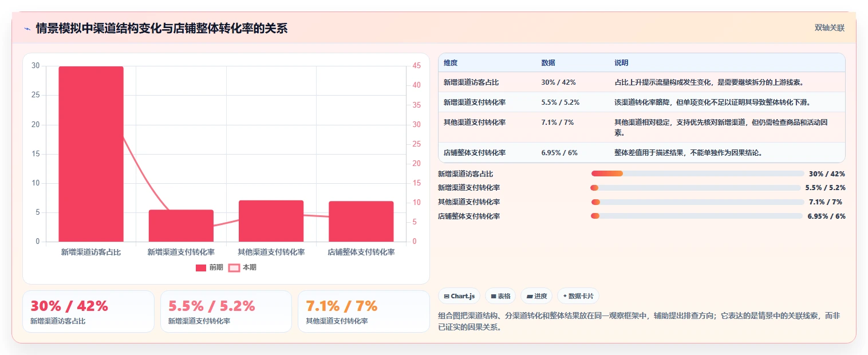The image size is (868, 355).
Task: Open the red 30% / 42% data card
Action: 88,311
